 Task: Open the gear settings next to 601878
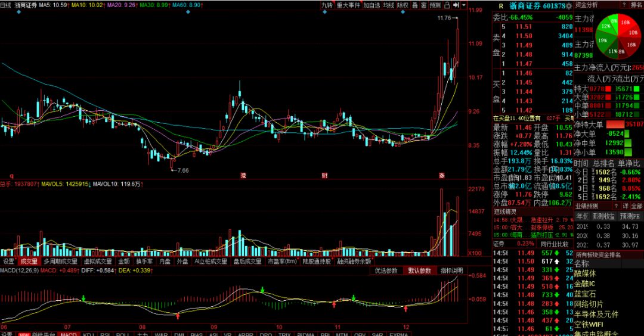[x=569, y=6]
